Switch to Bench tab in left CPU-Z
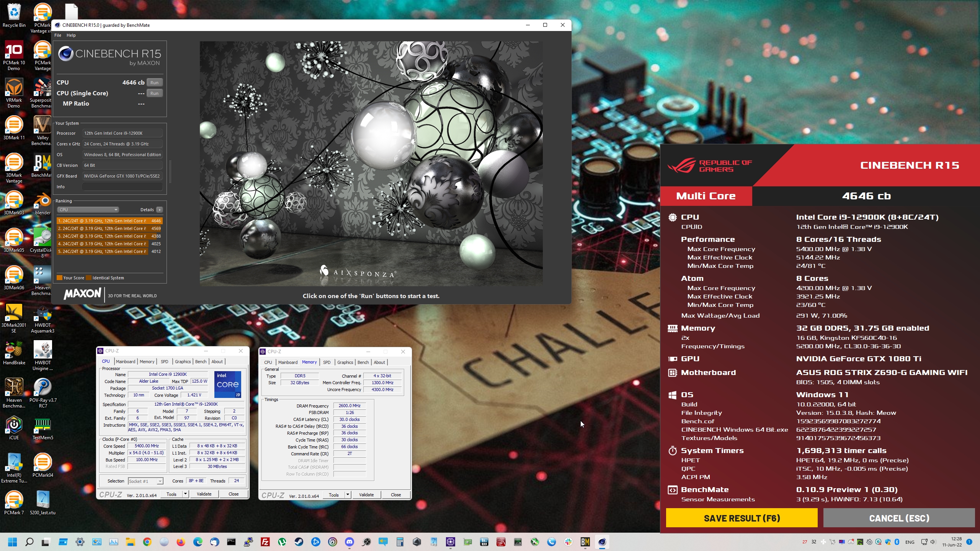980x551 pixels. (201, 362)
